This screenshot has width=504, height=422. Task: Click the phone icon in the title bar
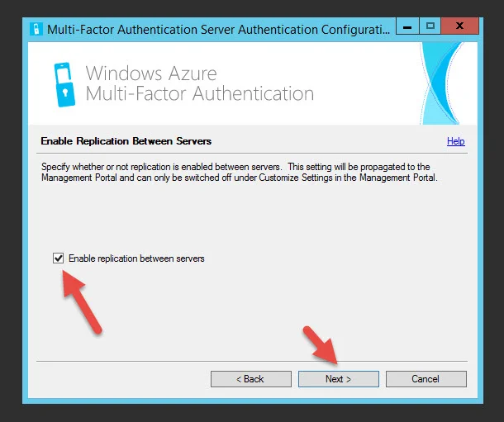pos(36,29)
